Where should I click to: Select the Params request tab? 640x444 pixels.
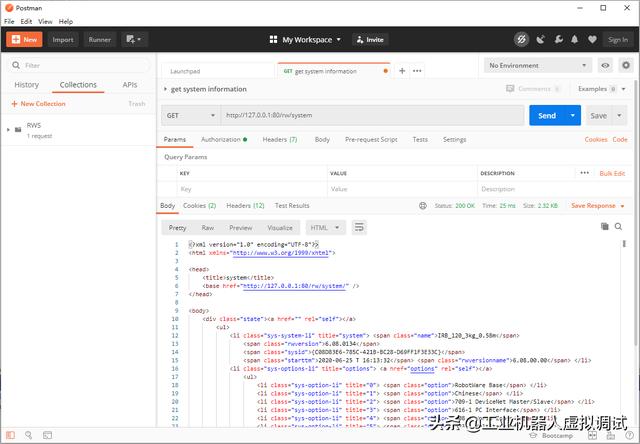[175, 139]
